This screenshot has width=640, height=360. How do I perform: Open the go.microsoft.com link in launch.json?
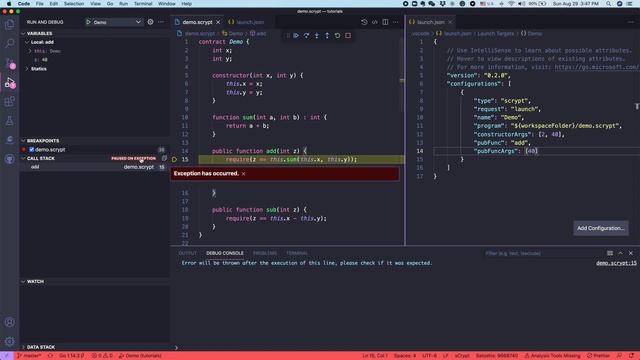597,67
